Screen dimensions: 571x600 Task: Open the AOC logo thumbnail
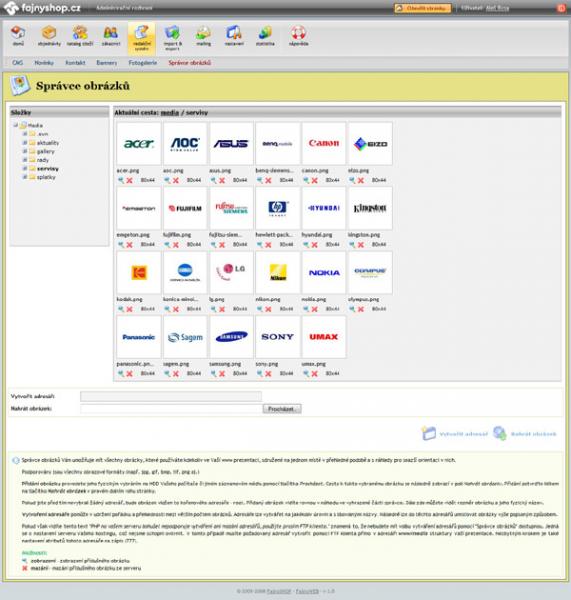click(185, 144)
